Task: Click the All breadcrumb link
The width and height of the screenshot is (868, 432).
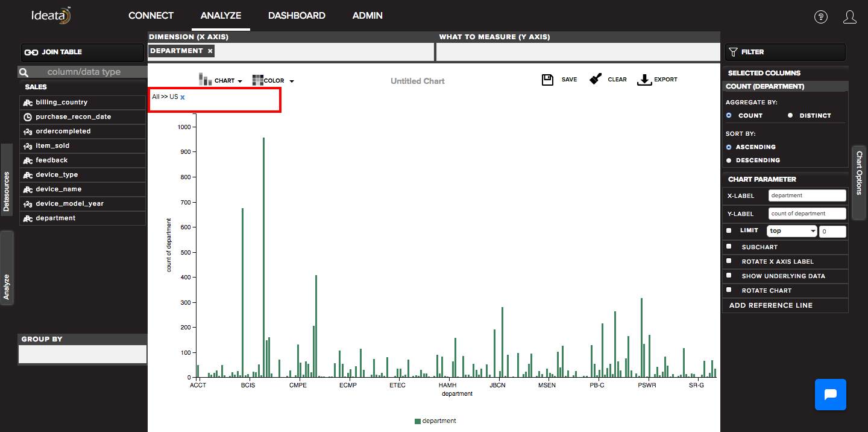Action: coord(156,97)
